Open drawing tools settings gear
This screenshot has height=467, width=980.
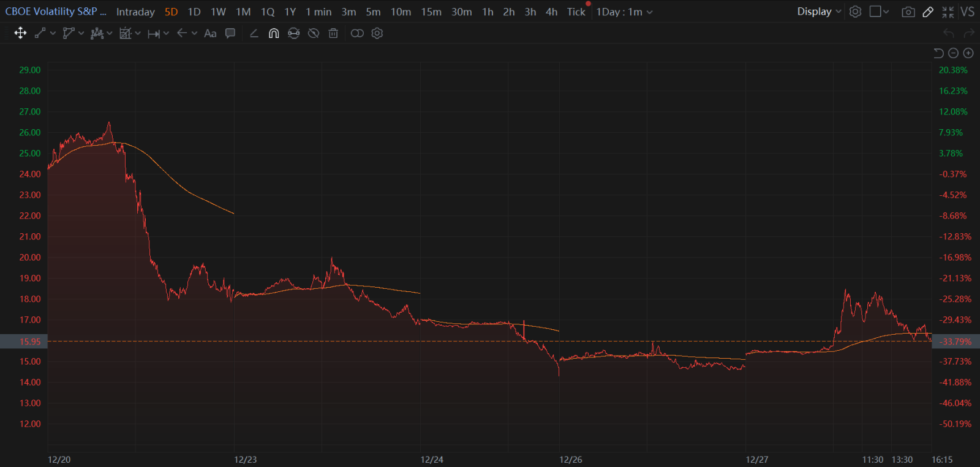tap(377, 33)
